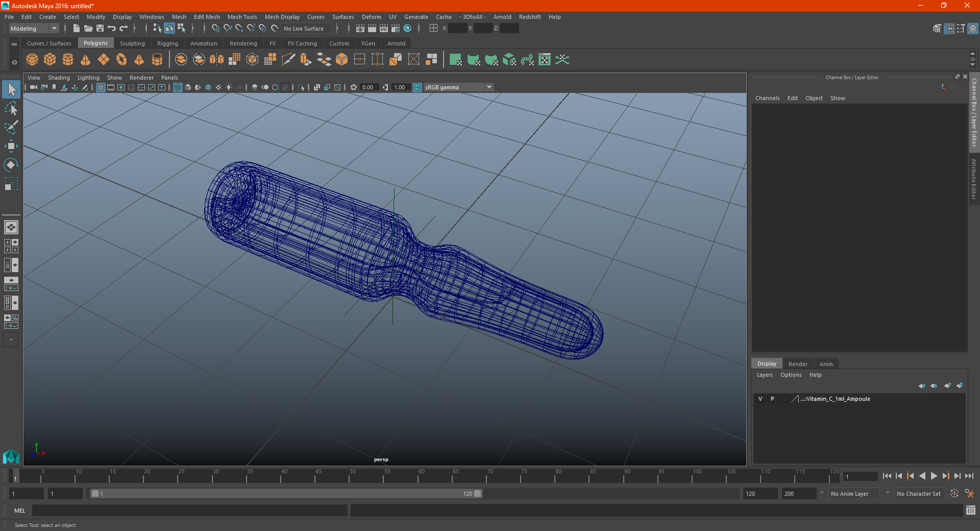Create a polygon cube from the shelf
The image size is (980, 531).
click(x=50, y=60)
